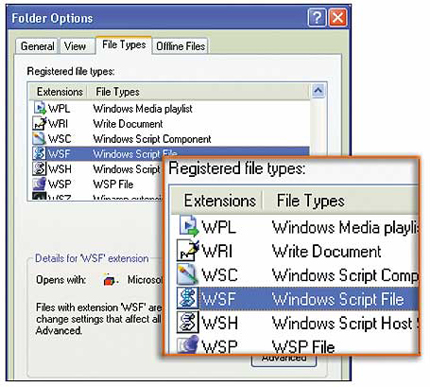The width and height of the screenshot is (430, 387).
Task: Select the File Types tab
Action: point(124,45)
